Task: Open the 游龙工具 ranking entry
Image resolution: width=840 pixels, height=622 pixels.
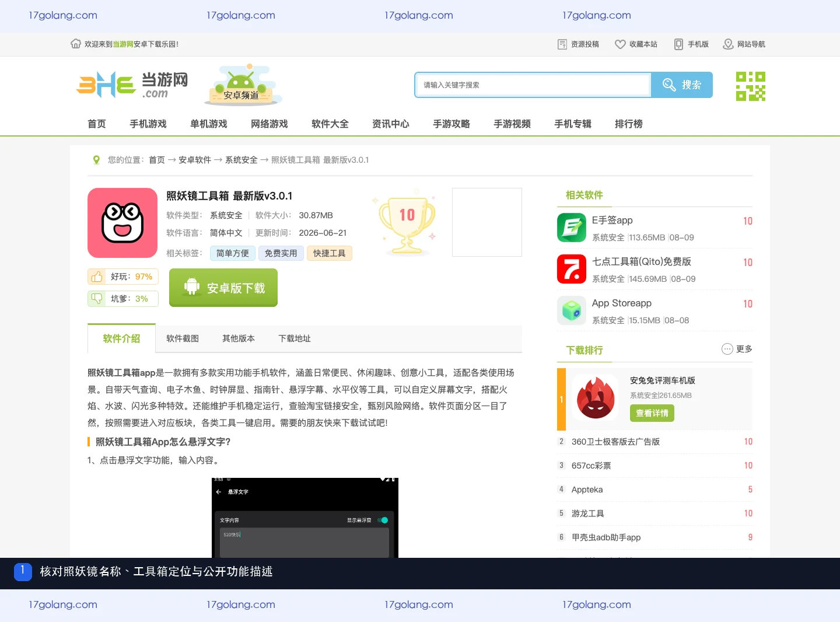Action: coord(588,513)
